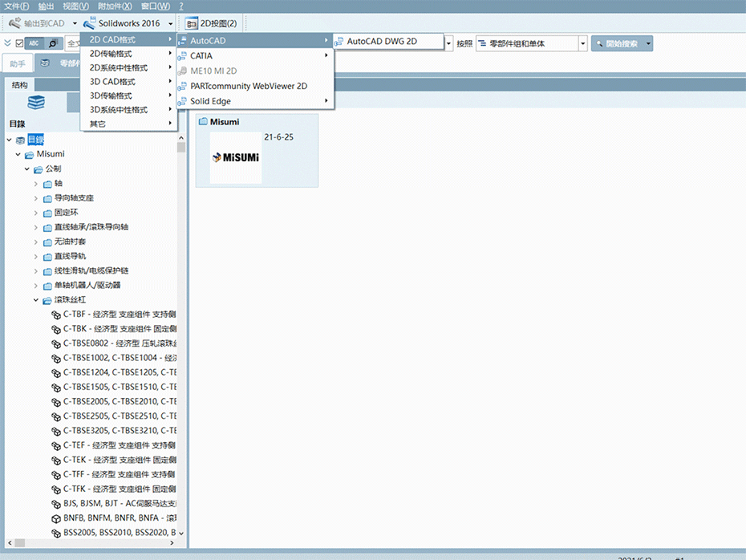Screen dimensions: 746x560
Task: Click the search text input field
Action: tap(73, 43)
